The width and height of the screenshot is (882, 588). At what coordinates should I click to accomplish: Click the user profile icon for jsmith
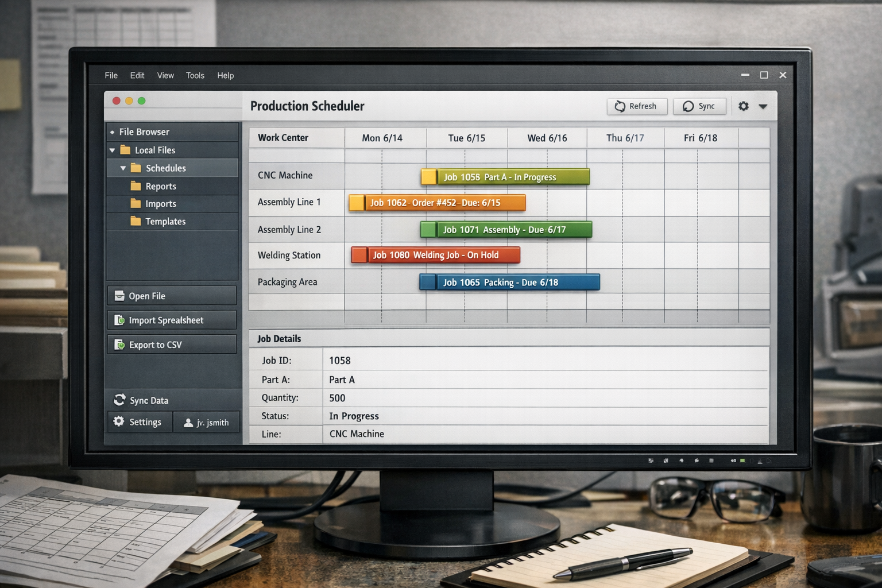pos(188,423)
